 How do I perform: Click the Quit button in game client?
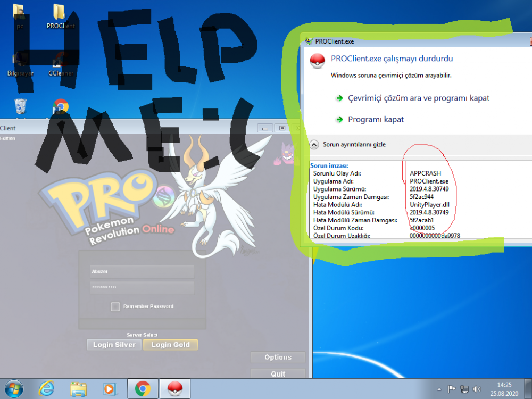tap(278, 373)
